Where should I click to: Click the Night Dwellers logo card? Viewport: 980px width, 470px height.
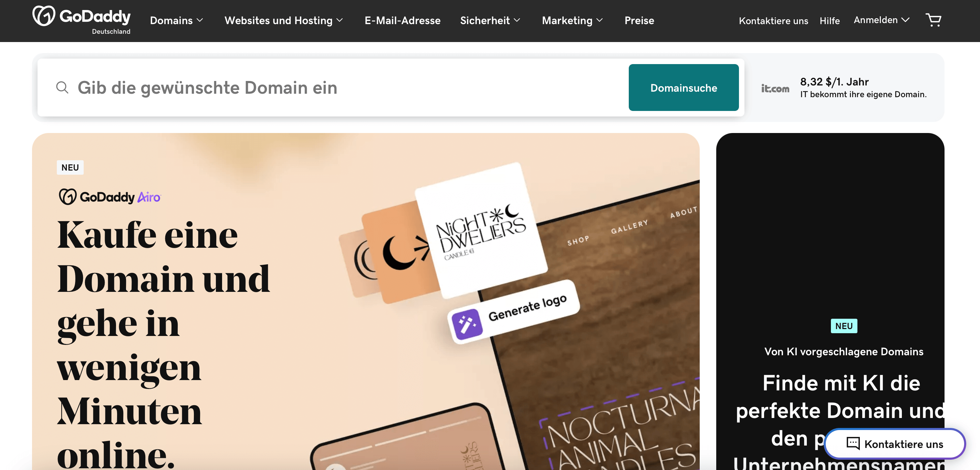tap(481, 230)
